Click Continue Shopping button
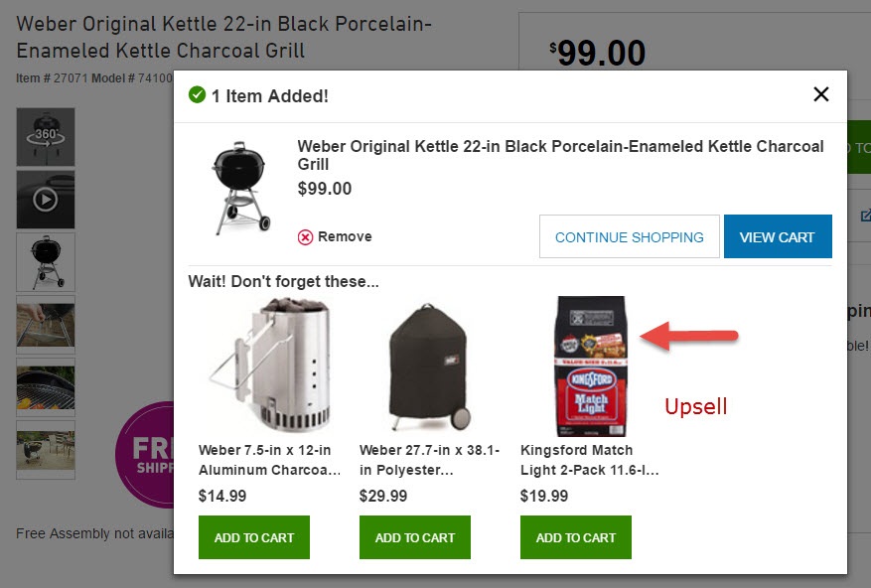The image size is (871, 588). tap(629, 236)
